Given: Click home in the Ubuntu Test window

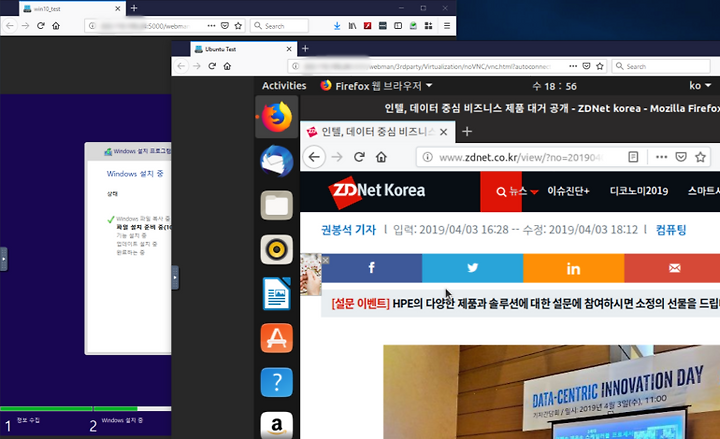Looking at the screenshot, I should 227,66.
